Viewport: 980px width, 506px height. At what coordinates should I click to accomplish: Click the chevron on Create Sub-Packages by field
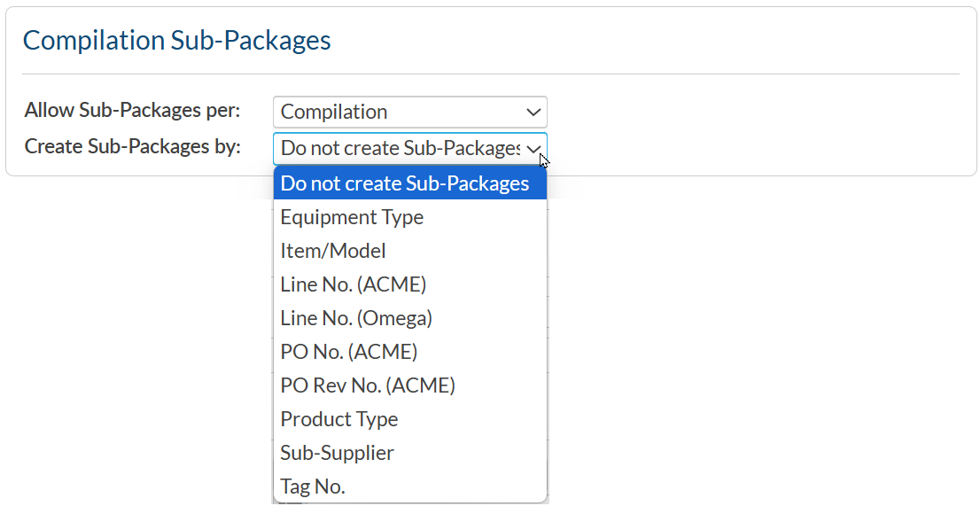[533, 149]
